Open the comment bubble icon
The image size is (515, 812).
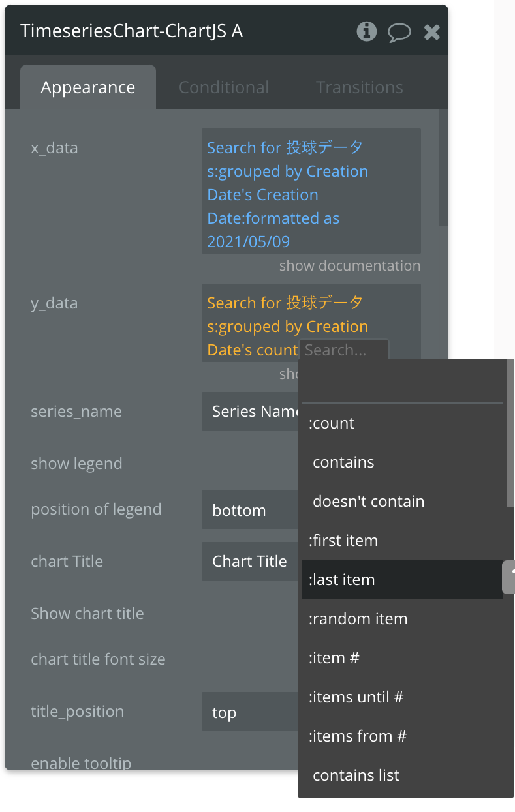pos(399,32)
